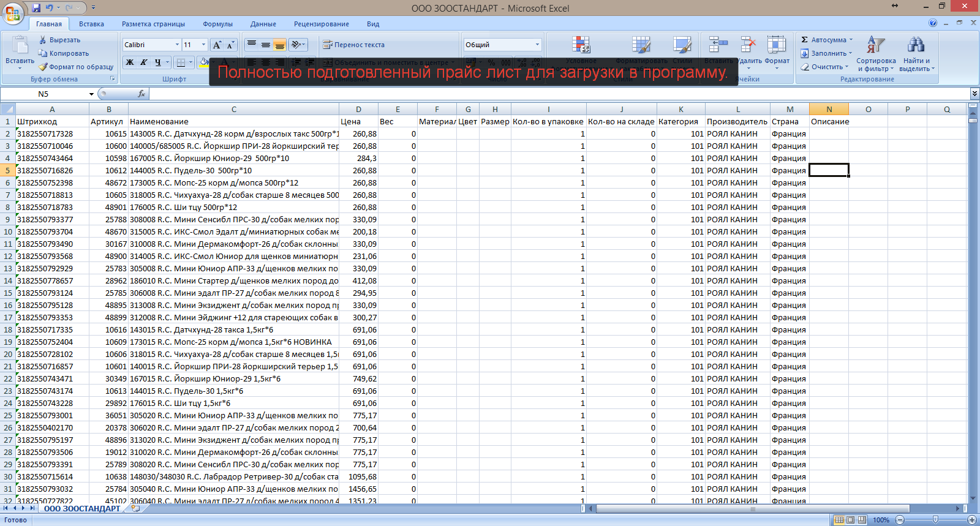The height and width of the screenshot is (526, 980).
Task: Cut selection with Вырезать
Action: click(59, 40)
